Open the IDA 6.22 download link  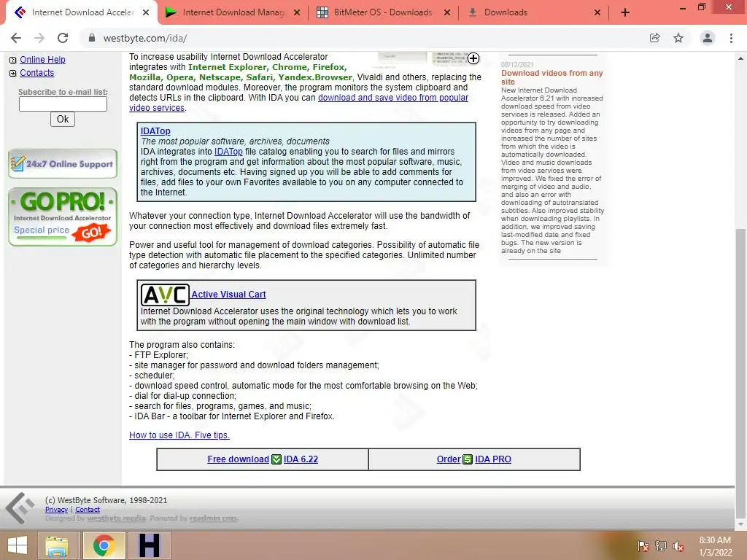tap(301, 459)
